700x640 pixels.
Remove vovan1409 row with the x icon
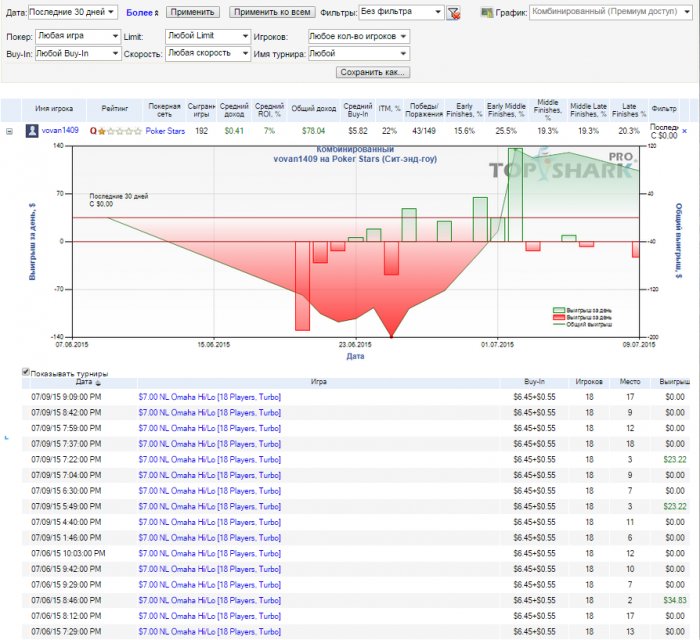(685, 131)
